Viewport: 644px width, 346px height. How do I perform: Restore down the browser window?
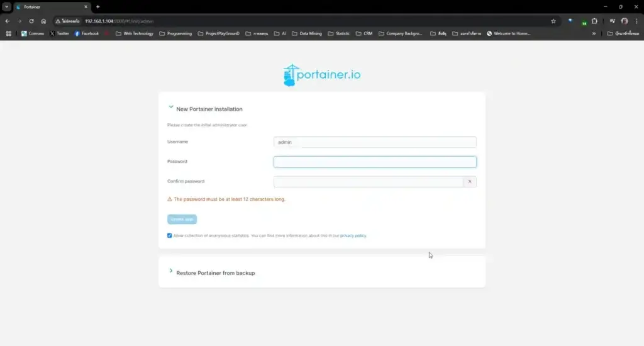pyautogui.click(x=621, y=7)
